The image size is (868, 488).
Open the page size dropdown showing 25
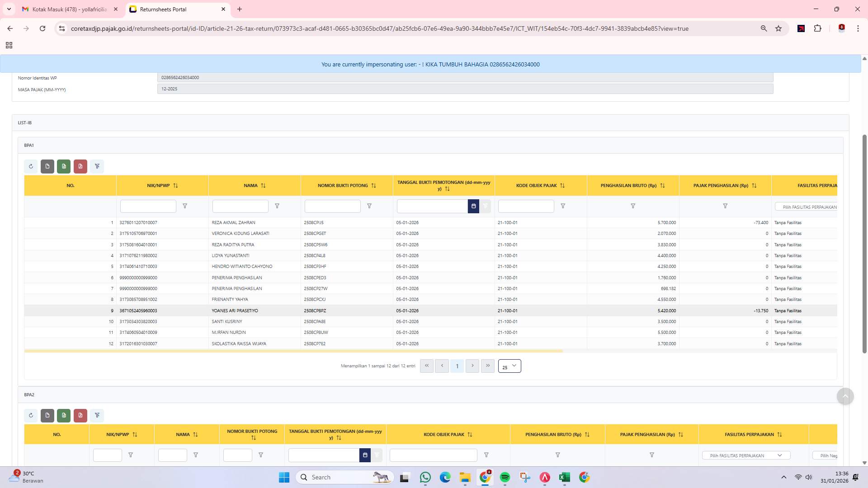[x=509, y=366]
